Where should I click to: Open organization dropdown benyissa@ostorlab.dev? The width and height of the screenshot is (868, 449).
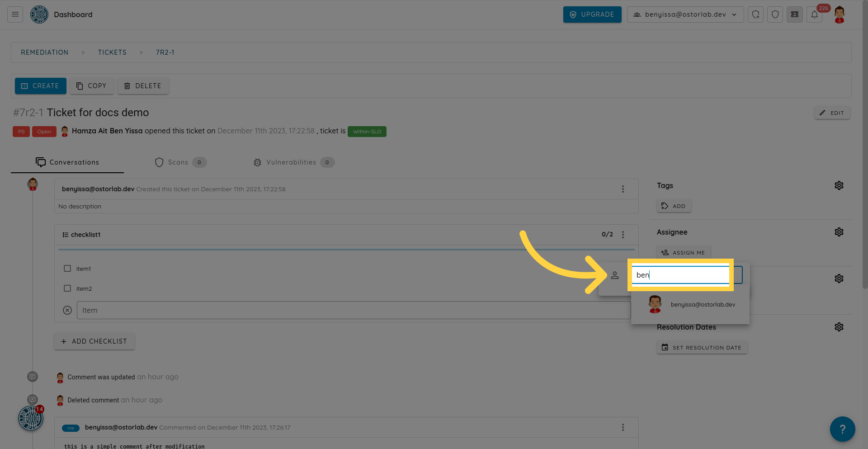click(685, 14)
